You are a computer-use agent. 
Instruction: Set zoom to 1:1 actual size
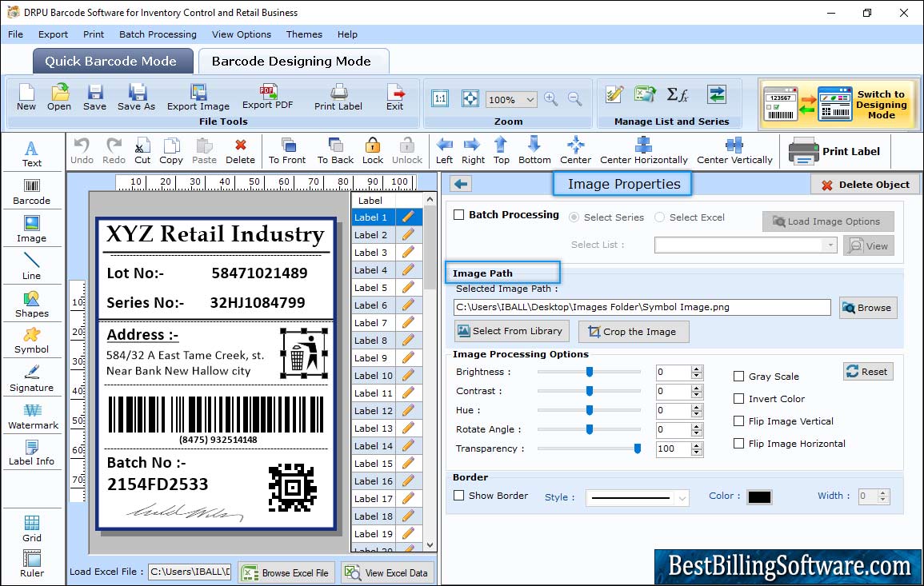click(440, 98)
